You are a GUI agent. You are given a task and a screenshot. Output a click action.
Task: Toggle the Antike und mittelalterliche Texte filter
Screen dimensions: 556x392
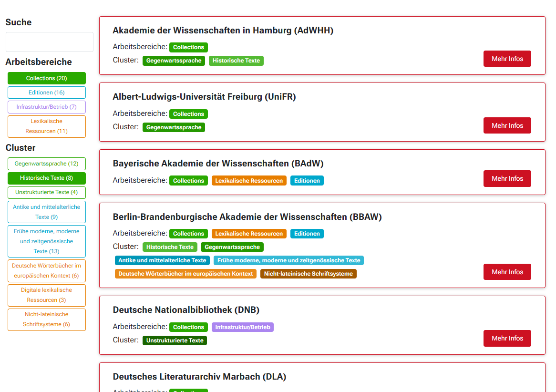tap(46, 212)
